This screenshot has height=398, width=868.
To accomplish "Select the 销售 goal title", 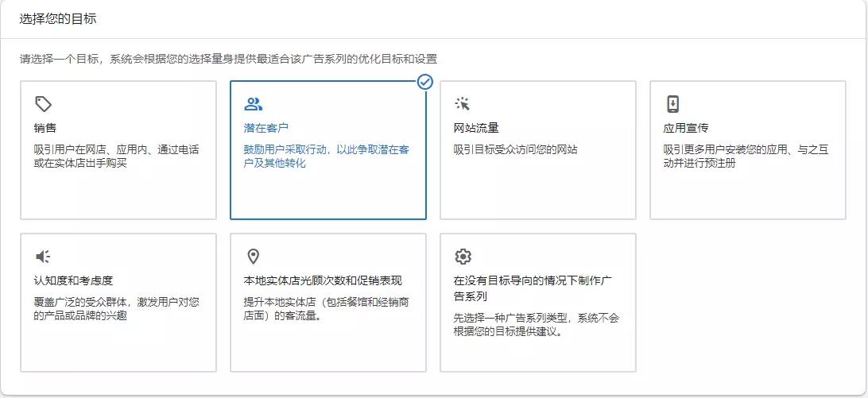I will (45, 128).
